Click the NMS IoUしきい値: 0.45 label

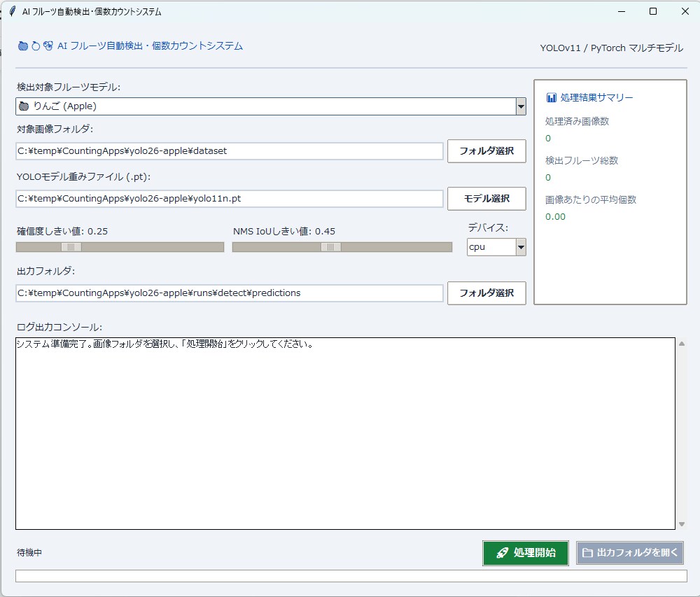(x=284, y=231)
